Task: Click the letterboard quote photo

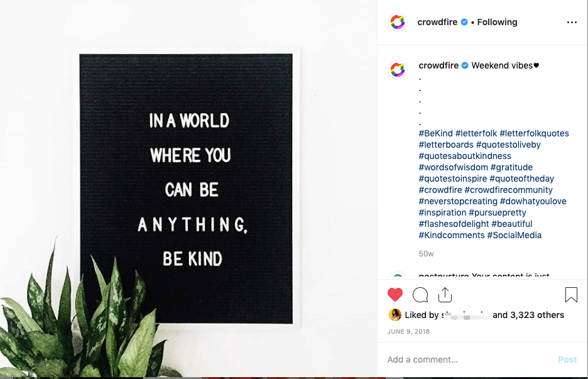Action: pyautogui.click(x=188, y=189)
